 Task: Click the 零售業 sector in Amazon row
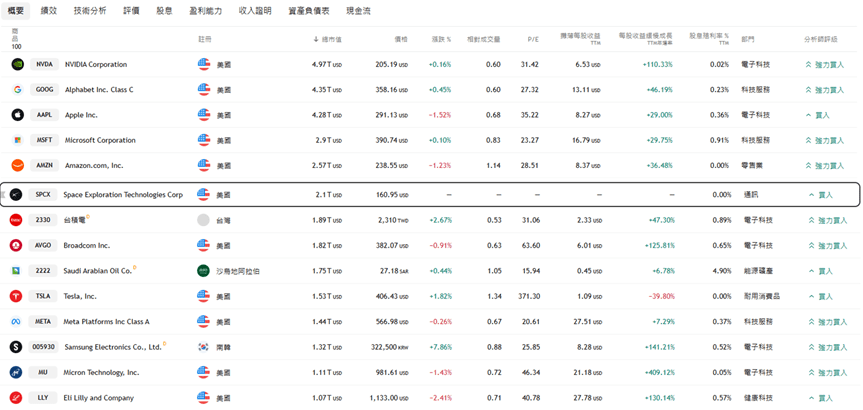click(752, 165)
